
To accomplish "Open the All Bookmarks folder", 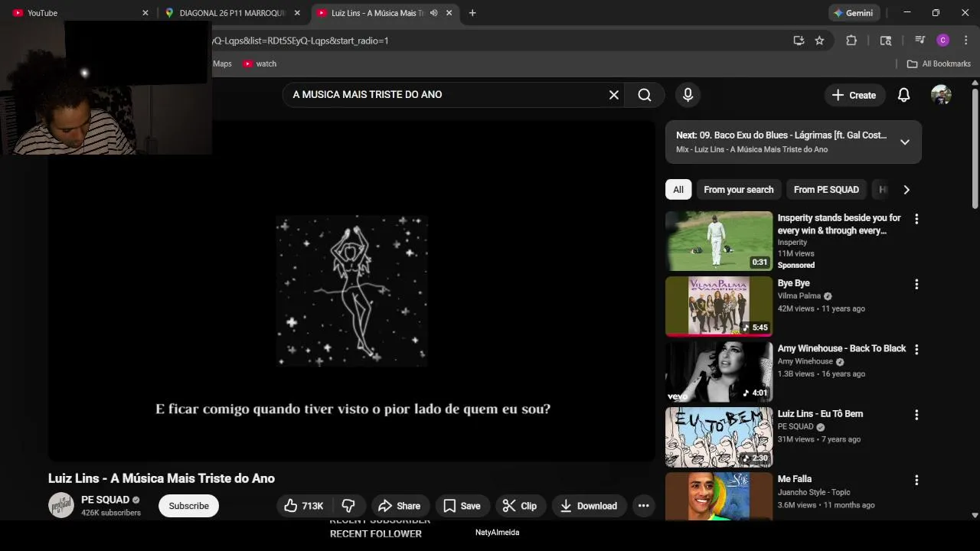I will pos(939,64).
